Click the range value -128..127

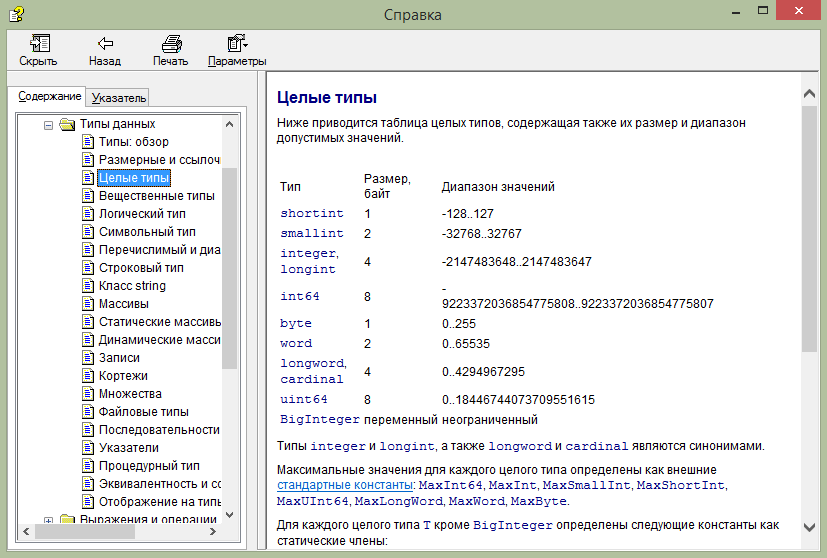coord(467,214)
